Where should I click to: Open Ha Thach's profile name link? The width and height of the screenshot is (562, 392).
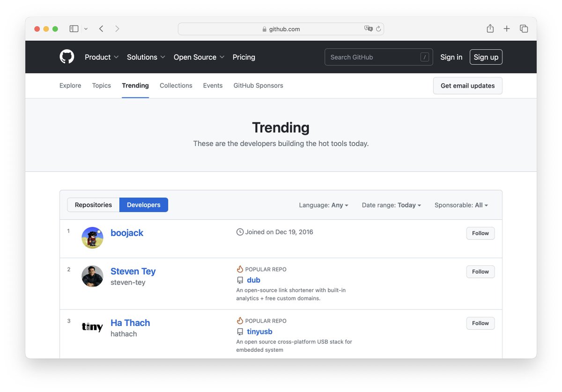(130, 323)
